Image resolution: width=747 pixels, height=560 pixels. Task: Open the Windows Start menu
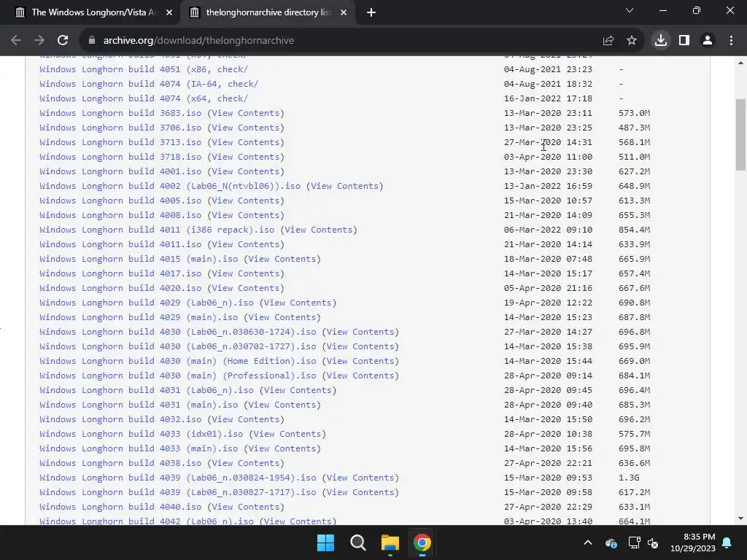326,542
